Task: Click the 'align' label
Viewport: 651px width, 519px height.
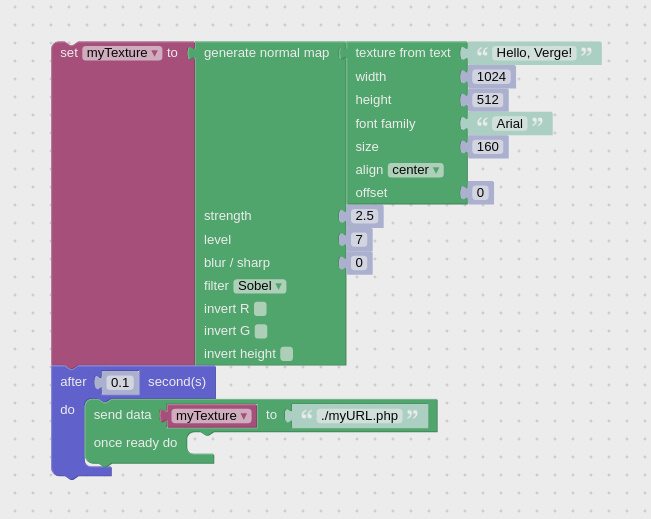Action: point(369,170)
